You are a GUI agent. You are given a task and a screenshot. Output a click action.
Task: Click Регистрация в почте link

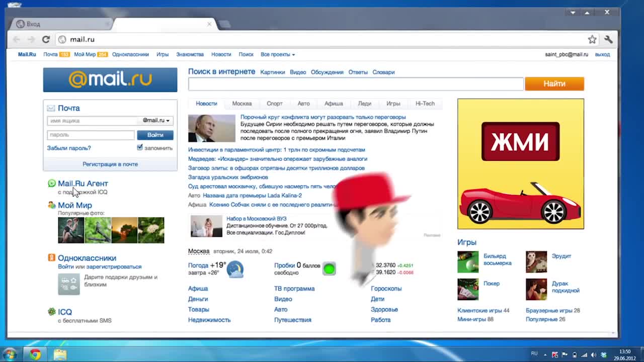pyautogui.click(x=110, y=164)
